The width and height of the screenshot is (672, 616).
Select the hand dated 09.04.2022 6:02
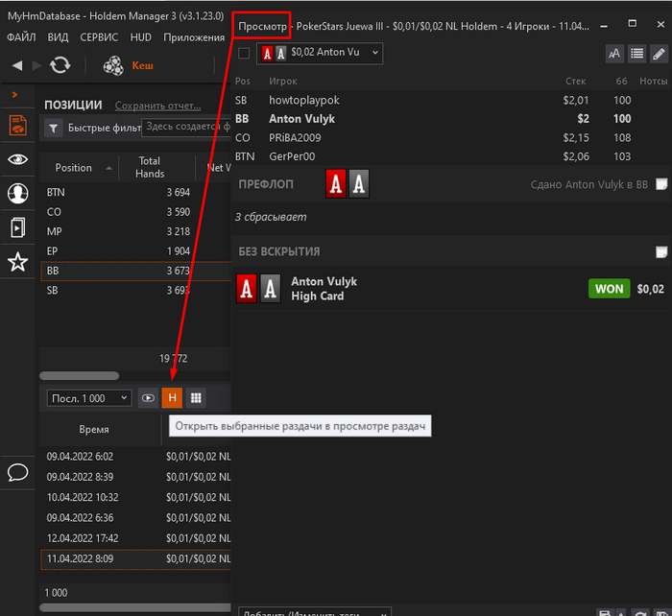click(135, 457)
